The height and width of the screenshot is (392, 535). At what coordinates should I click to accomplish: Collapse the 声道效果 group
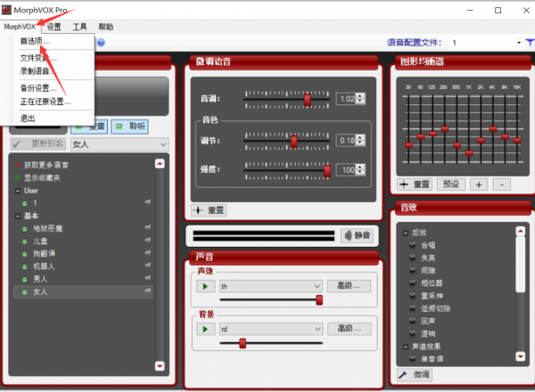coord(406,347)
